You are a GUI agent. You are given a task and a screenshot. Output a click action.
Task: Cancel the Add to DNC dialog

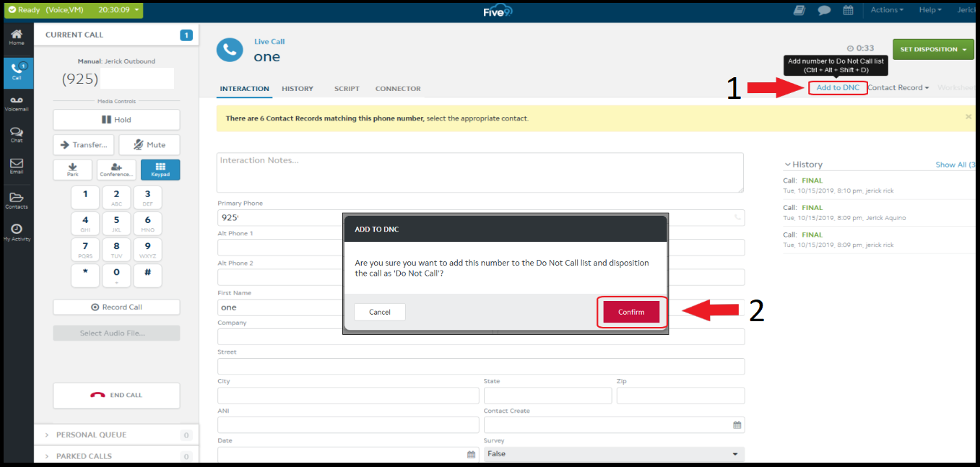click(379, 312)
